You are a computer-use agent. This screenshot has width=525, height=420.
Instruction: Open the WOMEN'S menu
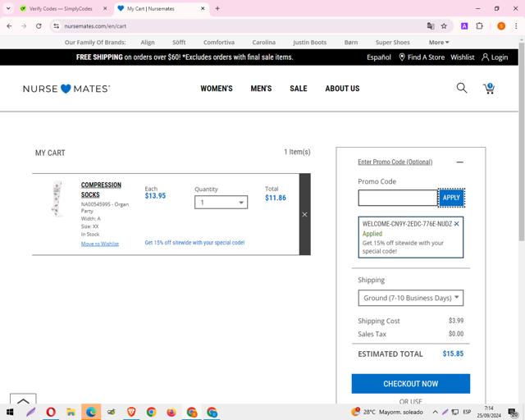(x=217, y=89)
